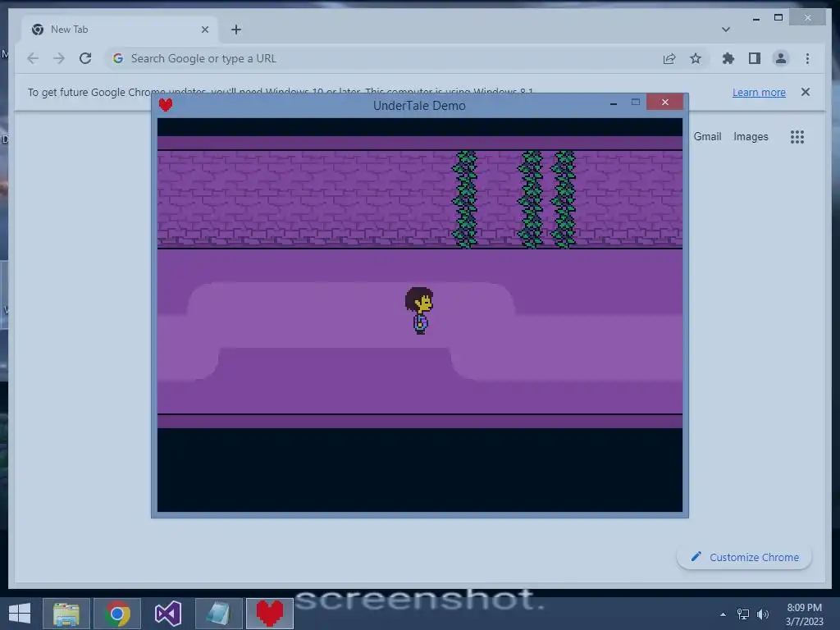Close the UnderTale Demo window
This screenshot has width=840, height=630.
tap(664, 102)
